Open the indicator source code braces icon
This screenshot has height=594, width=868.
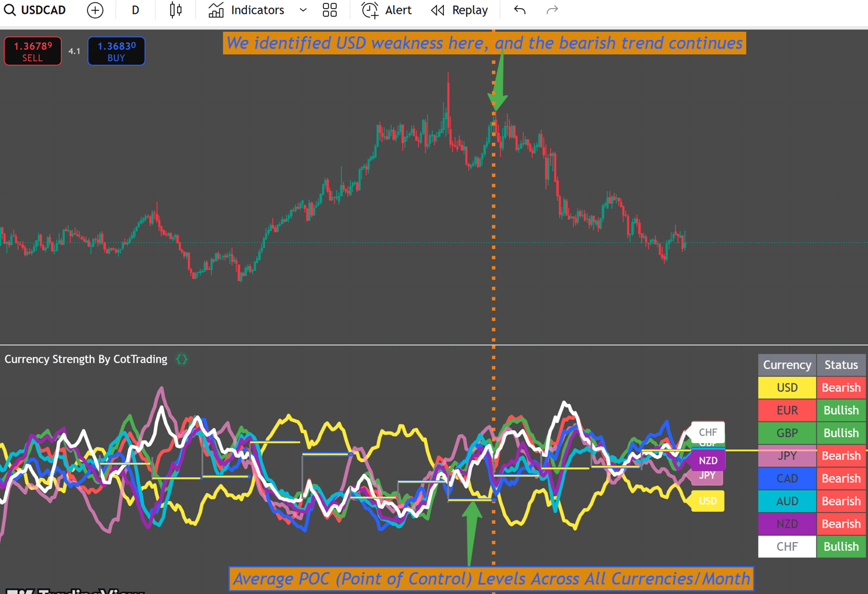pyautogui.click(x=182, y=359)
